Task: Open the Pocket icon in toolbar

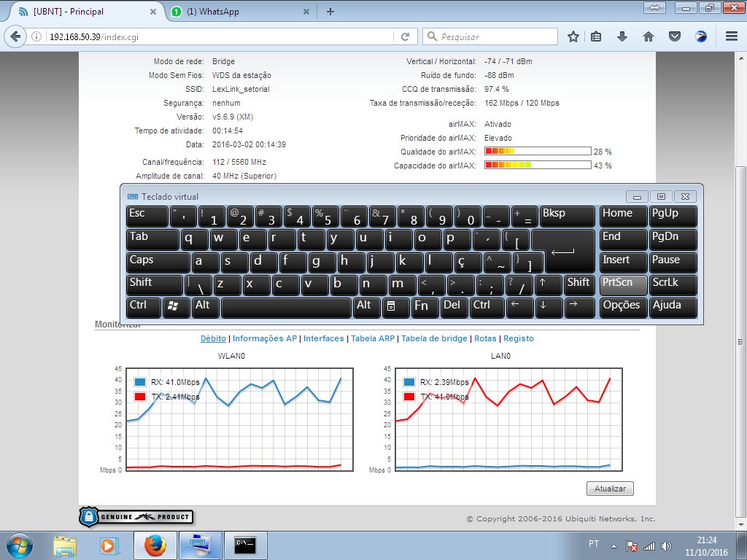Action: (x=675, y=36)
